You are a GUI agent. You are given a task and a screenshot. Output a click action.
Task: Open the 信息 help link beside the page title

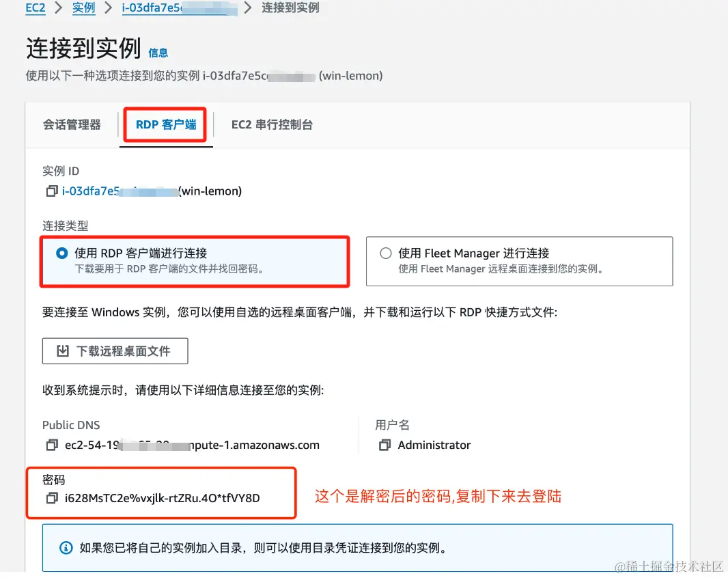click(x=158, y=53)
